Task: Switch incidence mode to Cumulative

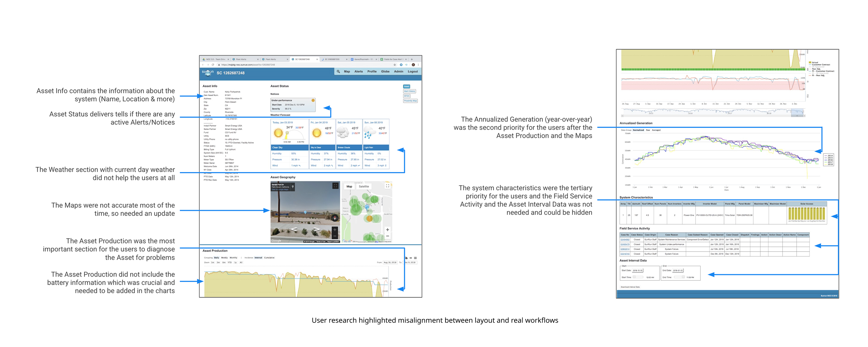Action: (x=269, y=258)
